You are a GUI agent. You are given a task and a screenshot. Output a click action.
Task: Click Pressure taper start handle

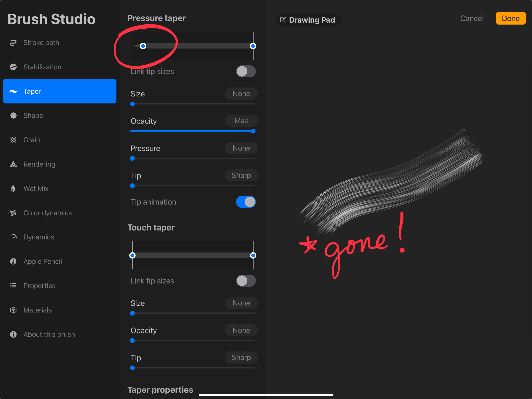(143, 46)
